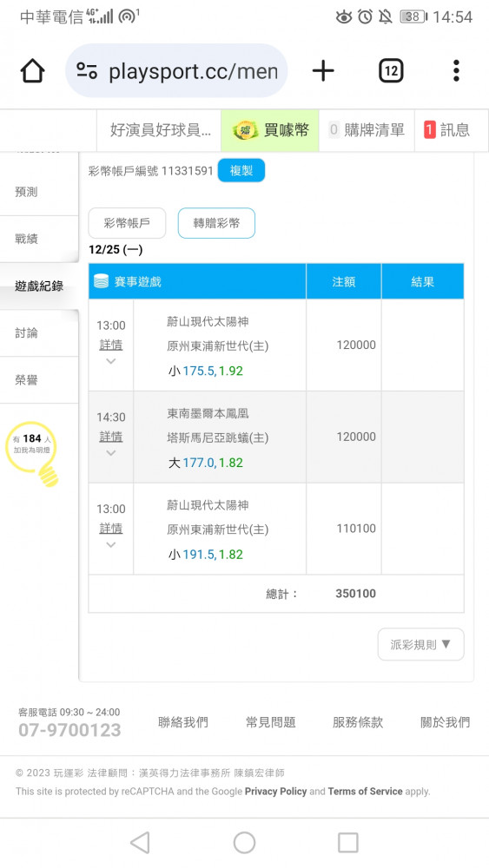Open the 聯絡我們 footer link
The height and width of the screenshot is (868, 489).
(182, 722)
